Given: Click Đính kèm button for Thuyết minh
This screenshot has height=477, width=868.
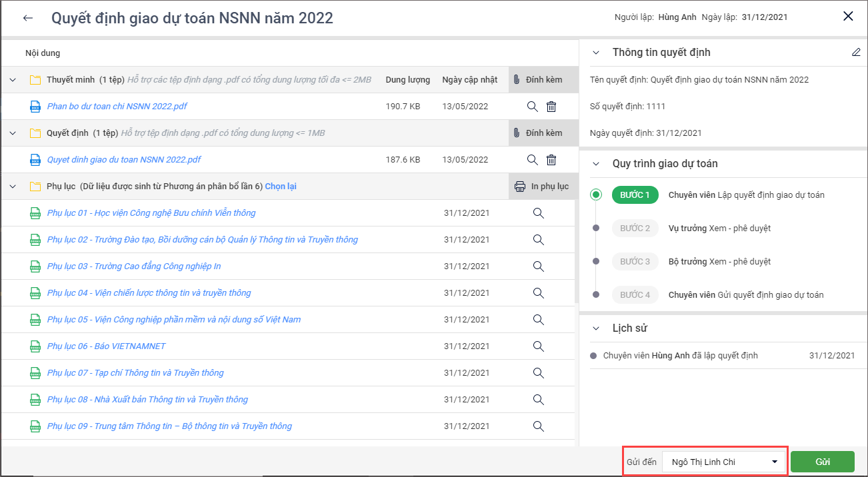Looking at the screenshot, I should (x=537, y=80).
